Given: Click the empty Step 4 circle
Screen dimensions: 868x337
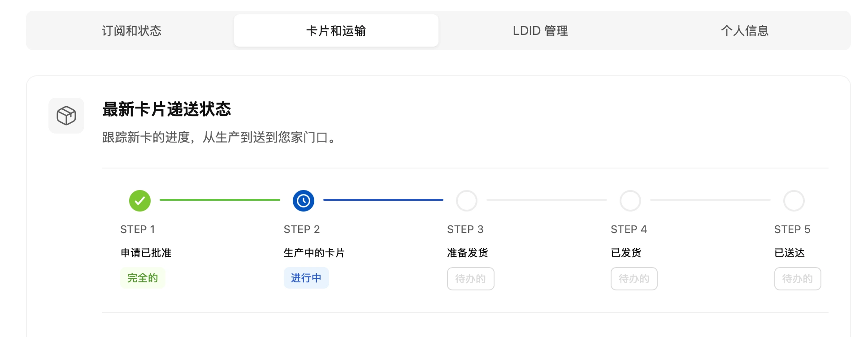Looking at the screenshot, I should pos(630,201).
